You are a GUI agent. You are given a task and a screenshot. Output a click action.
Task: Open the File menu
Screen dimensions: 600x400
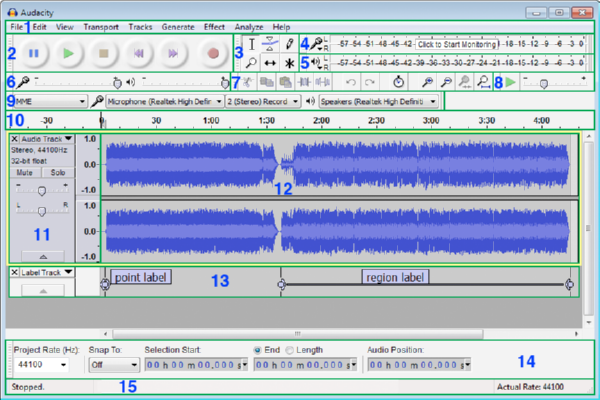pos(16,27)
